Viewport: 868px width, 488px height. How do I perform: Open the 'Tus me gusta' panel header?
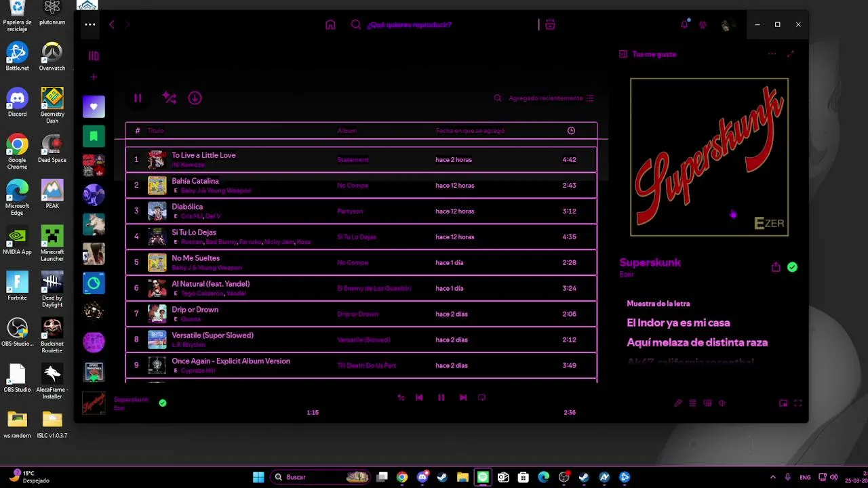tap(654, 54)
